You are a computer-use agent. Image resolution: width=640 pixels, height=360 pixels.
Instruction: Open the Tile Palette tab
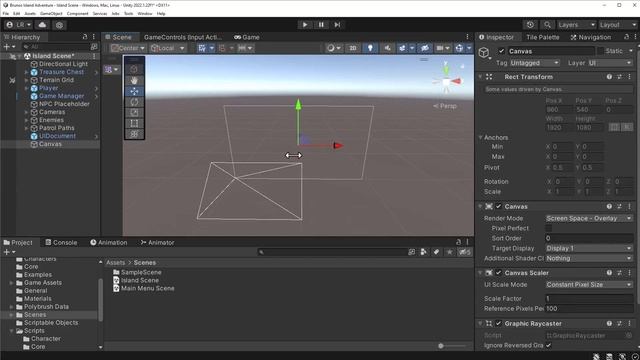coord(542,37)
